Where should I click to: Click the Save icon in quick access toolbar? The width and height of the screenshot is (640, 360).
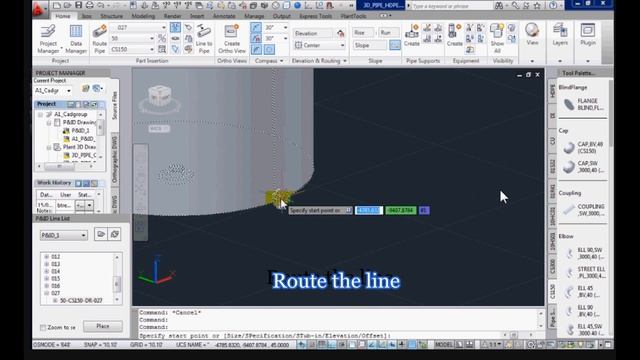[78, 5]
